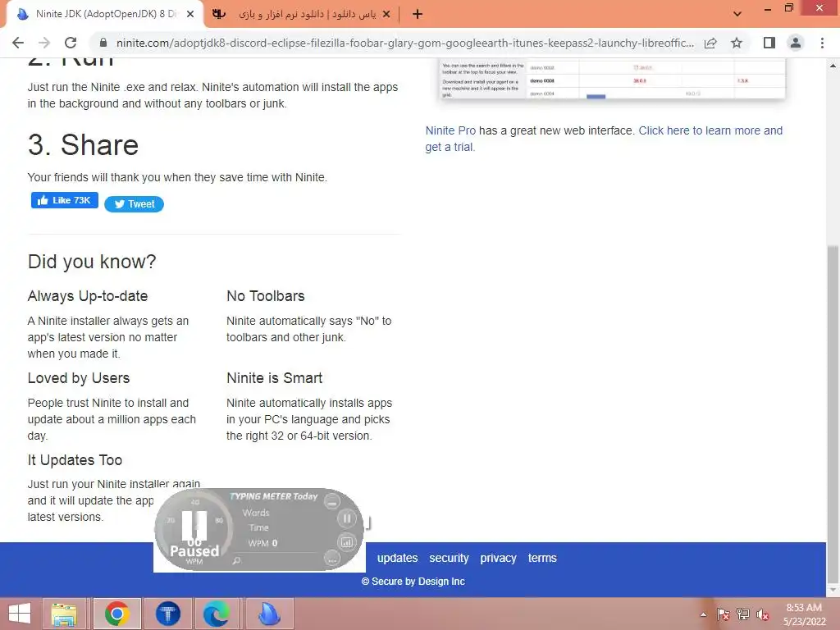The image size is (840, 630).
Task: Bookmark this page with the star
Action: (737, 43)
